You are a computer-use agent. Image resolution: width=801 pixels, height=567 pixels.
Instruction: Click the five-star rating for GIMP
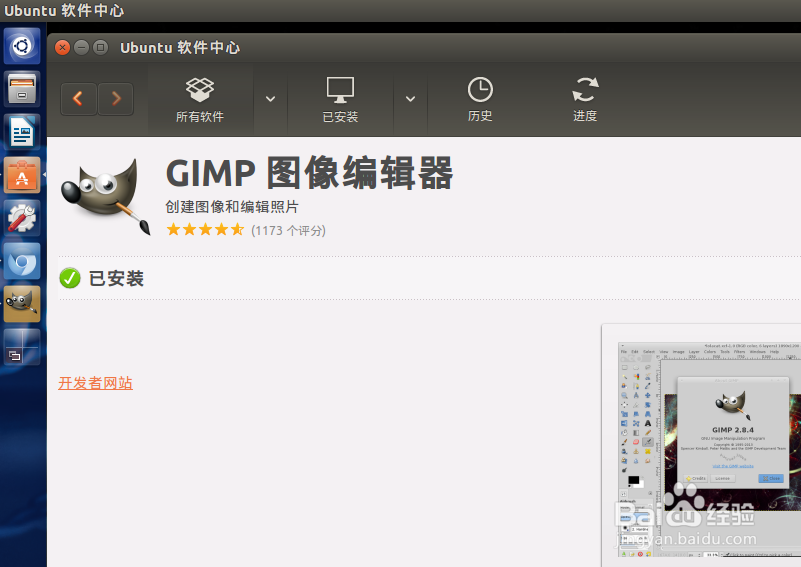205,229
